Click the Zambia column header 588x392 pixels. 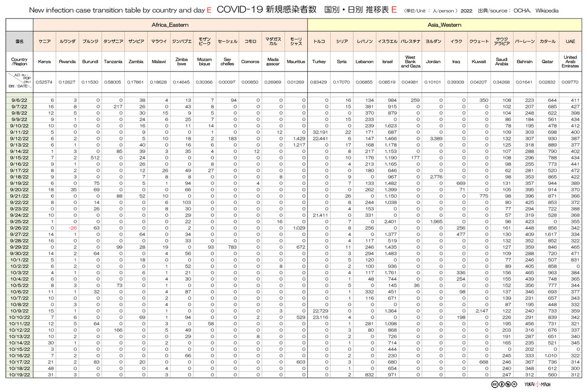click(136, 62)
